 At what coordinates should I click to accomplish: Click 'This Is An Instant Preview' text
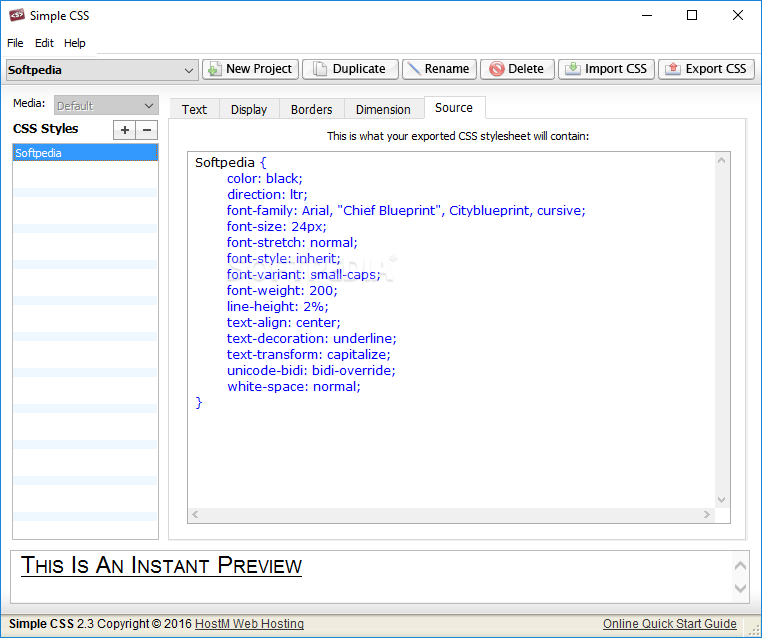tap(161, 566)
